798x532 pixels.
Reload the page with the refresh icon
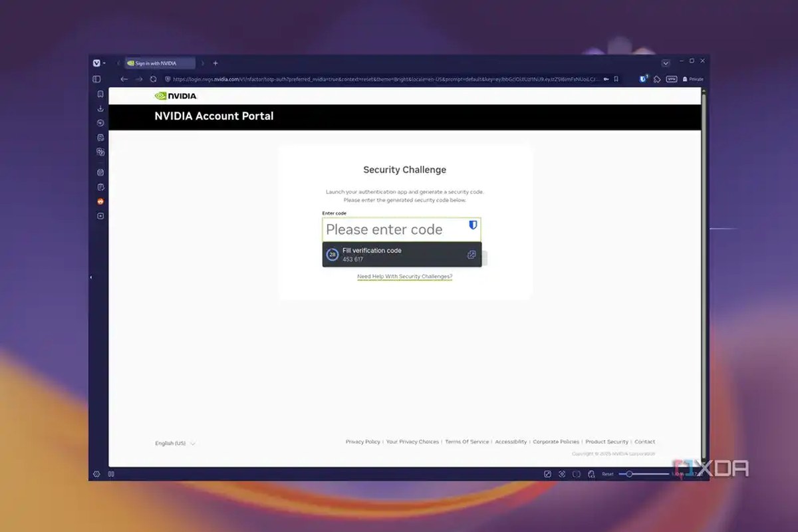154,79
